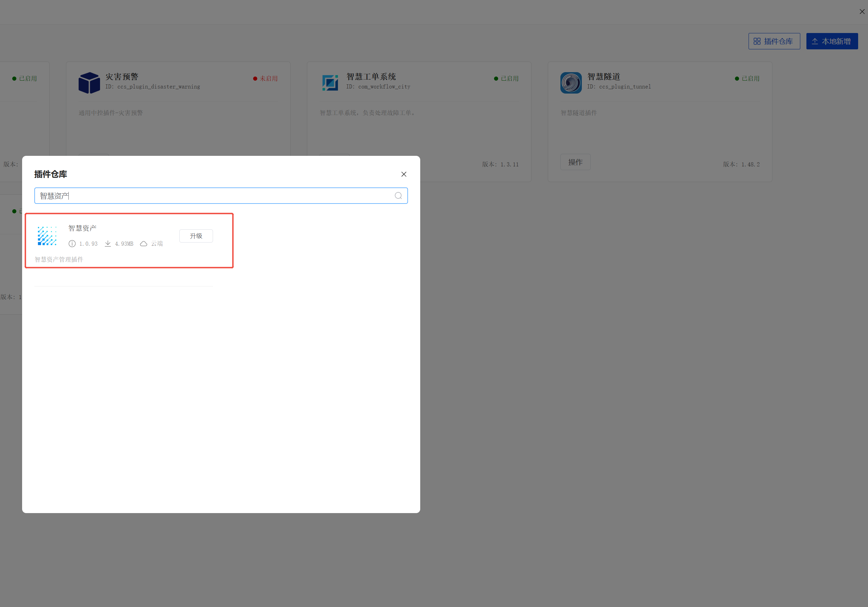This screenshot has width=868, height=607.
Task: Click the cloud icon next to 云端
Action: tap(144, 244)
